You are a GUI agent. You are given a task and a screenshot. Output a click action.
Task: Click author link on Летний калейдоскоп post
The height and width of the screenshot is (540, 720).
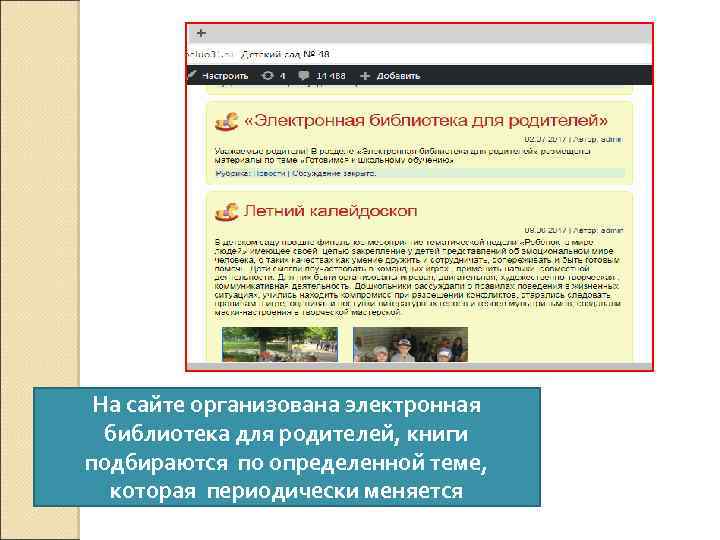point(612,230)
